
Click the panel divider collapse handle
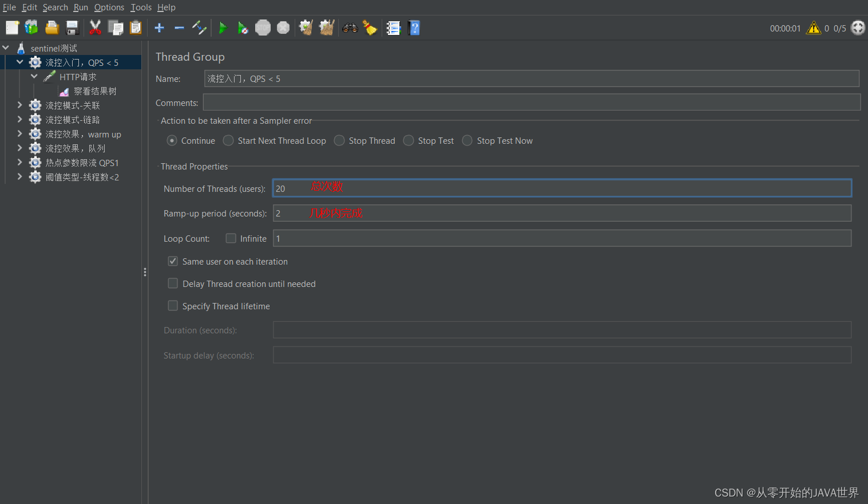145,272
